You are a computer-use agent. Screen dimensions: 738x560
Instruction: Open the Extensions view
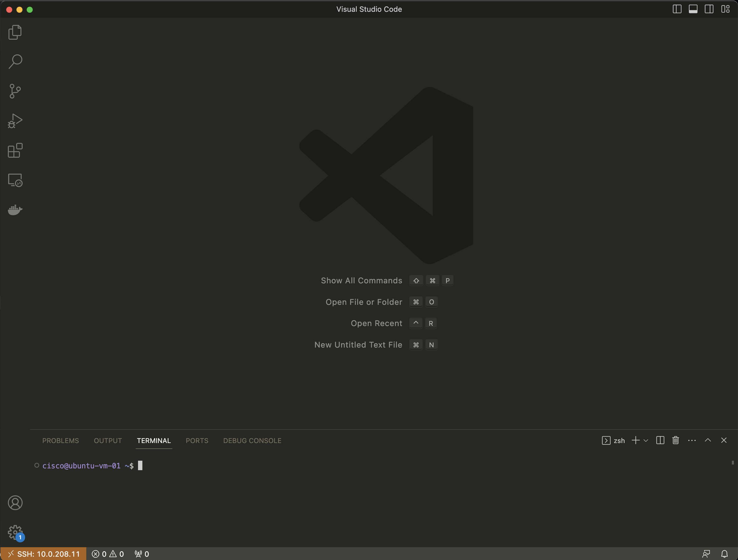pos(15,150)
